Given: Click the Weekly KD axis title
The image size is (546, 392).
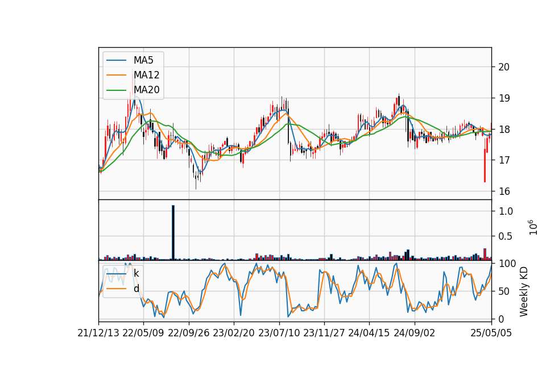Looking at the screenshot, I should [524, 291].
